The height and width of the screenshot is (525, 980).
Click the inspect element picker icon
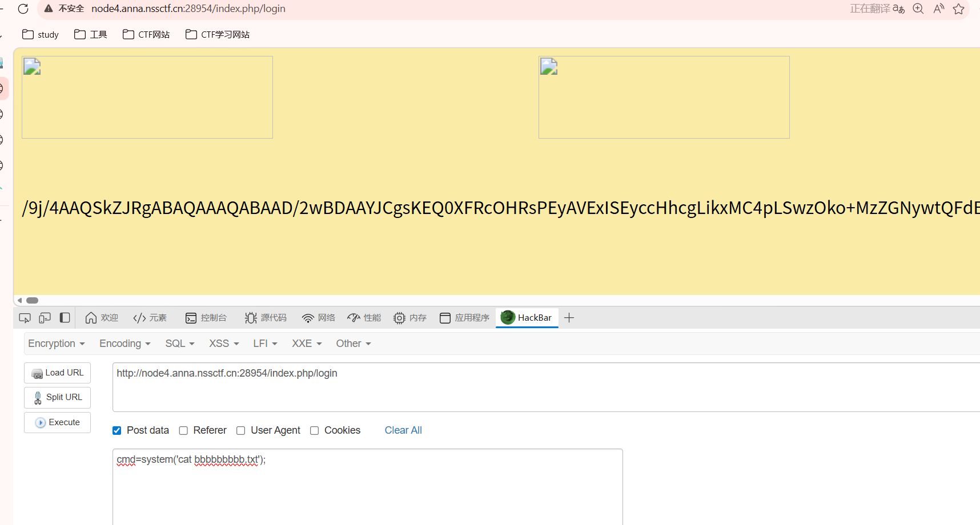(x=25, y=318)
